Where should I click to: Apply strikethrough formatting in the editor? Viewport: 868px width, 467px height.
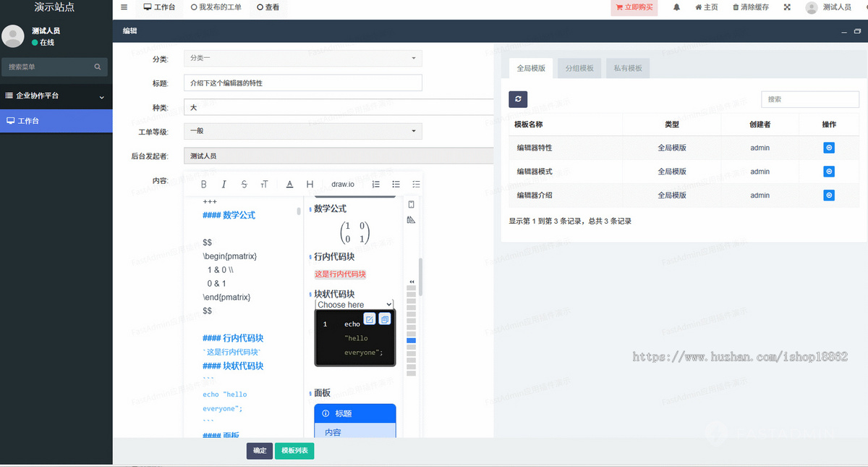244,184
